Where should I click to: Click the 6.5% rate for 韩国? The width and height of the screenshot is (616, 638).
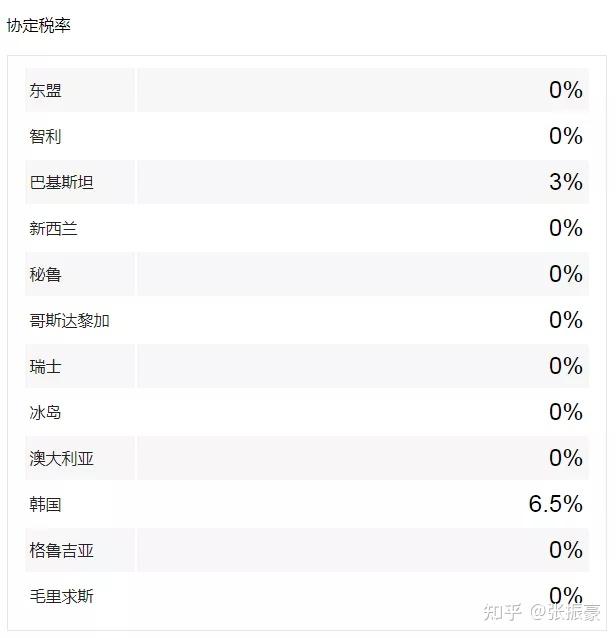coord(555,504)
